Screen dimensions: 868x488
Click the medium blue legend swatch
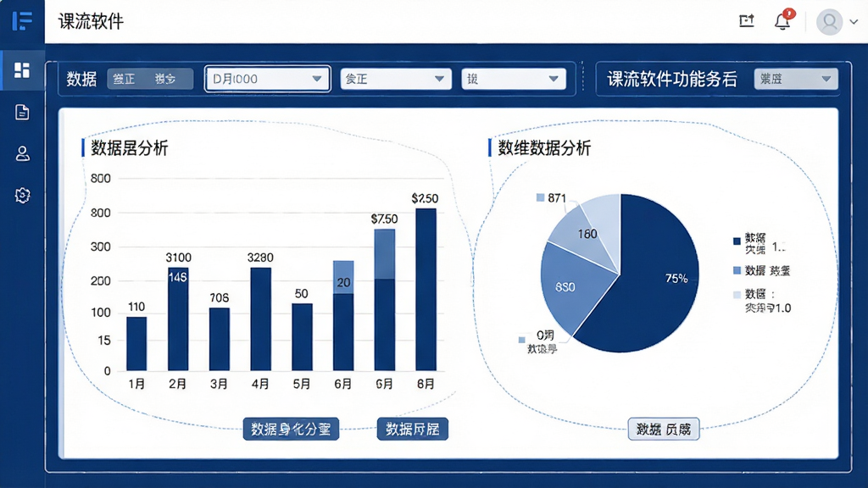coord(737,270)
